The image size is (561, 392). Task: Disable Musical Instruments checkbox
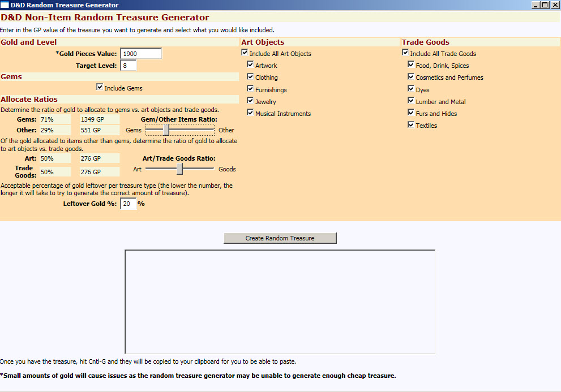250,113
